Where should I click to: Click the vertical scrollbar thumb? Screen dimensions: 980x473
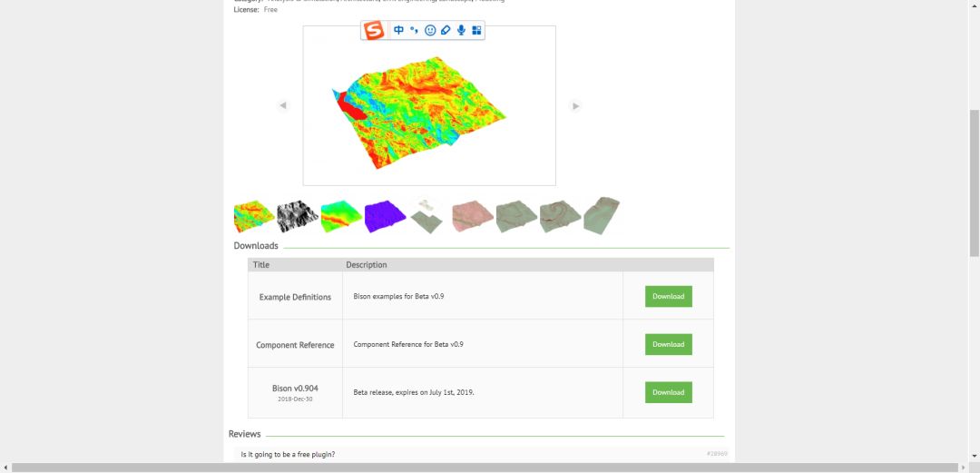(974, 182)
